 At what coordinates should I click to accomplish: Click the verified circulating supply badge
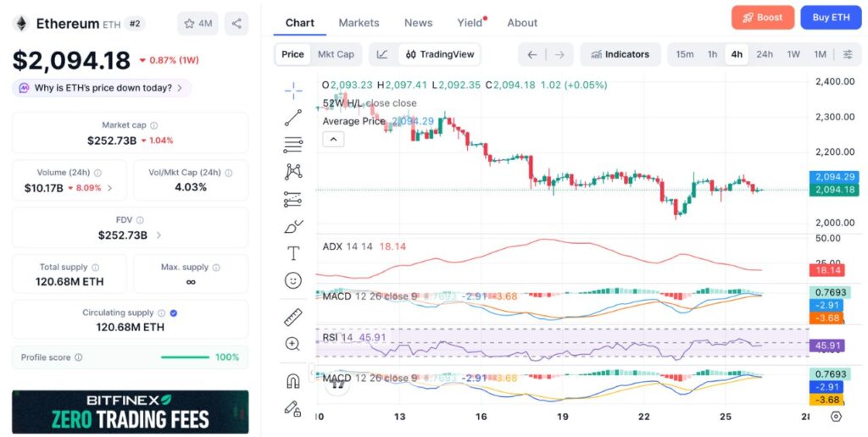(174, 313)
